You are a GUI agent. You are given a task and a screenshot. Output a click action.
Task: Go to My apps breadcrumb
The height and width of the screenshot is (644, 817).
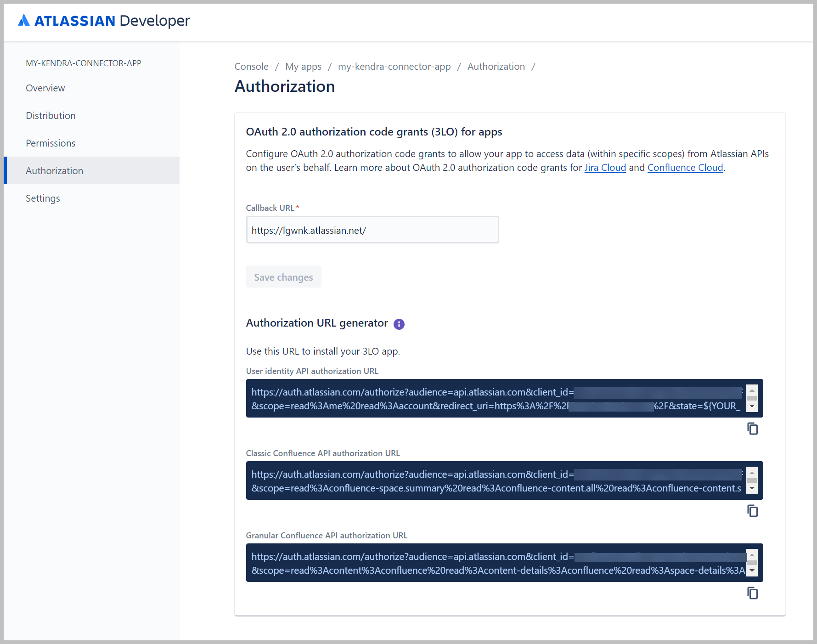303,67
